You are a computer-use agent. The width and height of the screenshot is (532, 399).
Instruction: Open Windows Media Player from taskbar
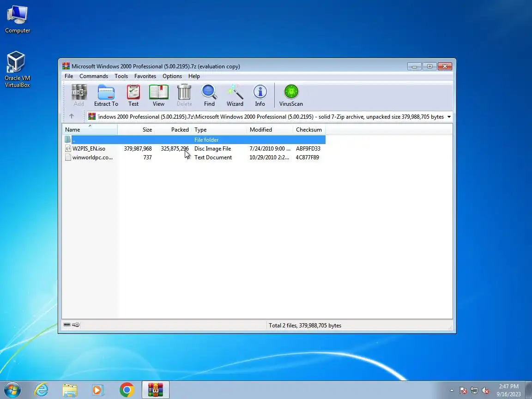click(x=98, y=390)
